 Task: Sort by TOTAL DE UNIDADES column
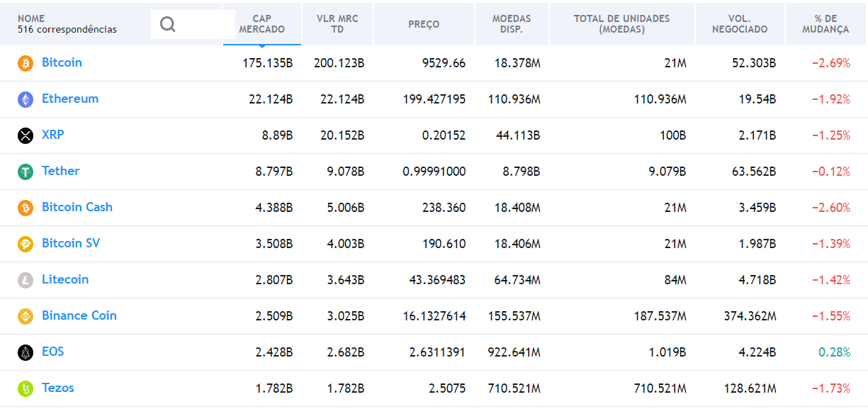pyautogui.click(x=621, y=23)
